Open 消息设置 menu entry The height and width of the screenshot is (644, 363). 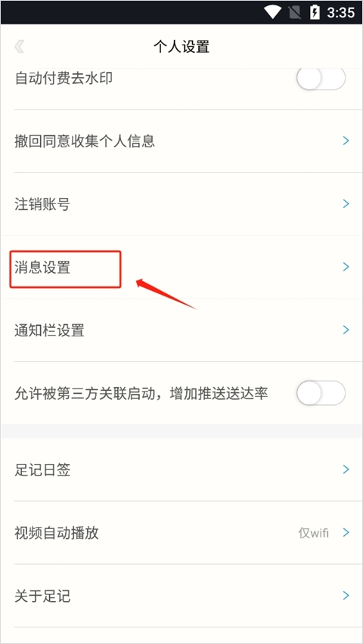pos(181,268)
